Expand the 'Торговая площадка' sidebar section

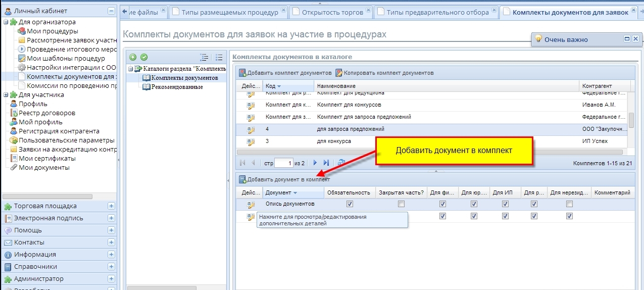111,206
